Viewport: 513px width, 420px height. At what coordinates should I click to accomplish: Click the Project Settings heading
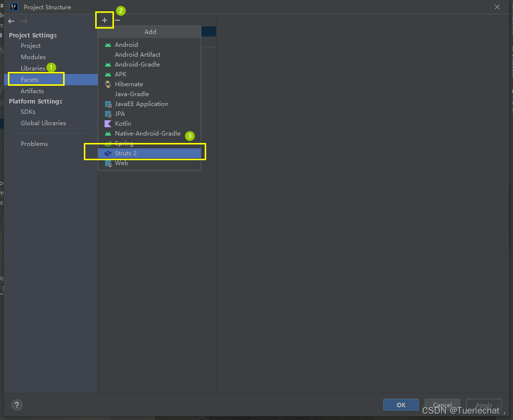tap(33, 35)
